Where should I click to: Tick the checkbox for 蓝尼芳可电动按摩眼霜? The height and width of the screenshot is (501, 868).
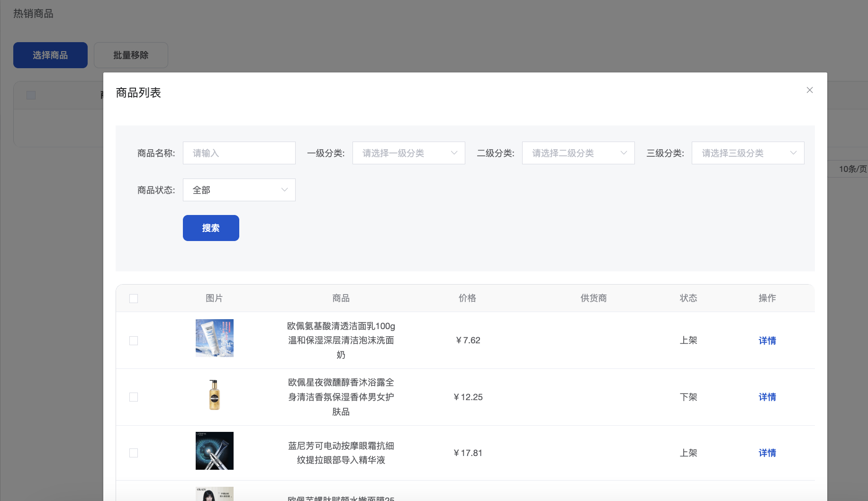tap(134, 453)
